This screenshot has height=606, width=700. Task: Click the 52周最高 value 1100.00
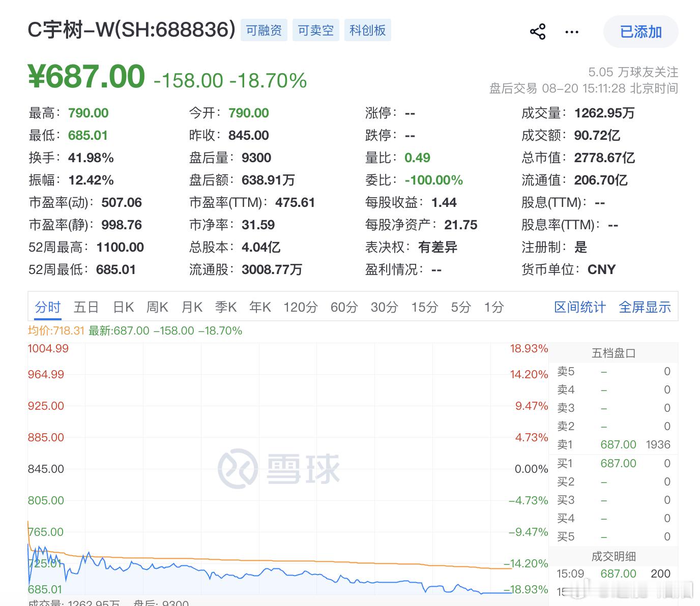point(120,247)
